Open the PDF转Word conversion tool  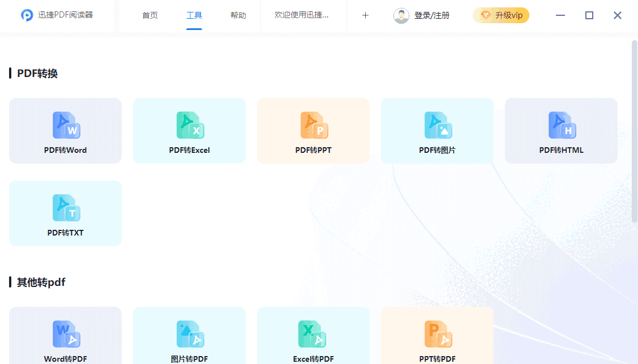coord(65,131)
